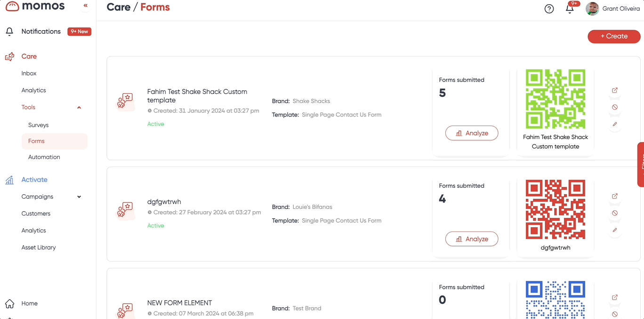Click red QR code for dgfgwtrwh
The image size is (644, 319).
click(x=555, y=209)
